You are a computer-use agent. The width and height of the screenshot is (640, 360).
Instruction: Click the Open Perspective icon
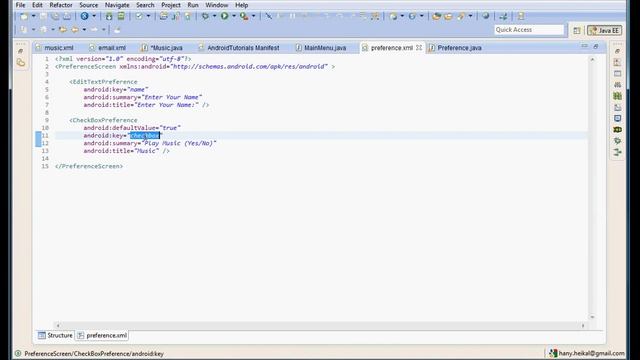577,31
